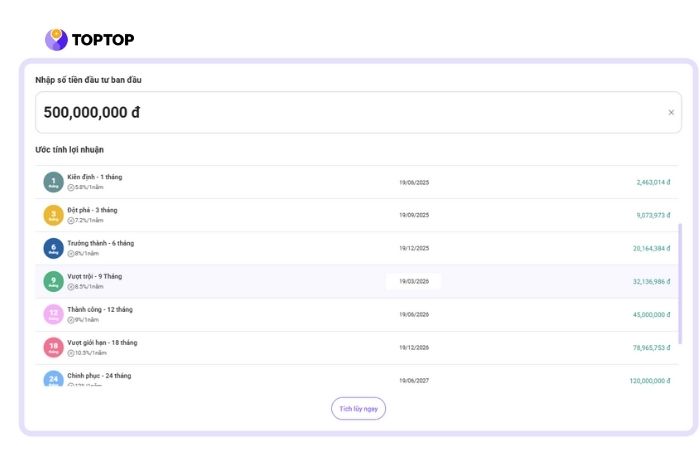This screenshot has height=450, width=700.
Task: Click the profit list vertical scrollbar
Action: pyautogui.click(x=681, y=280)
